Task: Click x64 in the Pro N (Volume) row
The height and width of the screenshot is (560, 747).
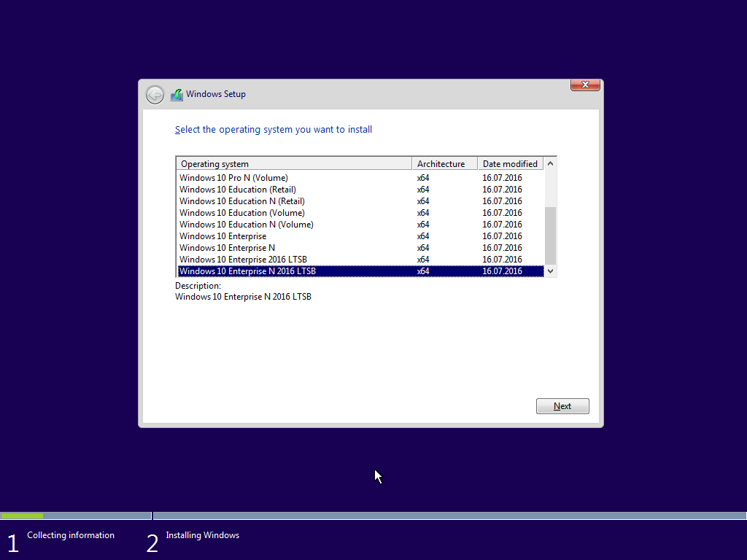Action: coord(423,178)
